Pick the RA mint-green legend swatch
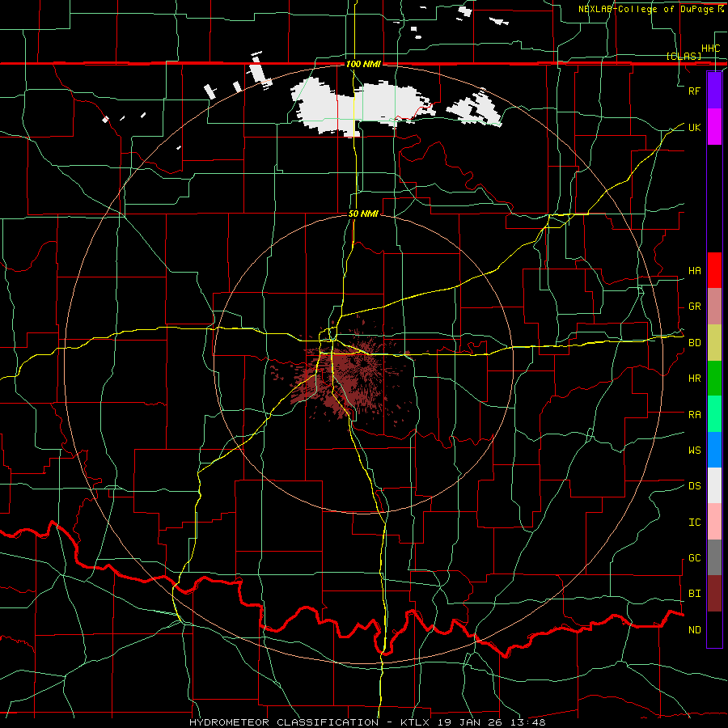The image size is (728, 728). (714, 414)
